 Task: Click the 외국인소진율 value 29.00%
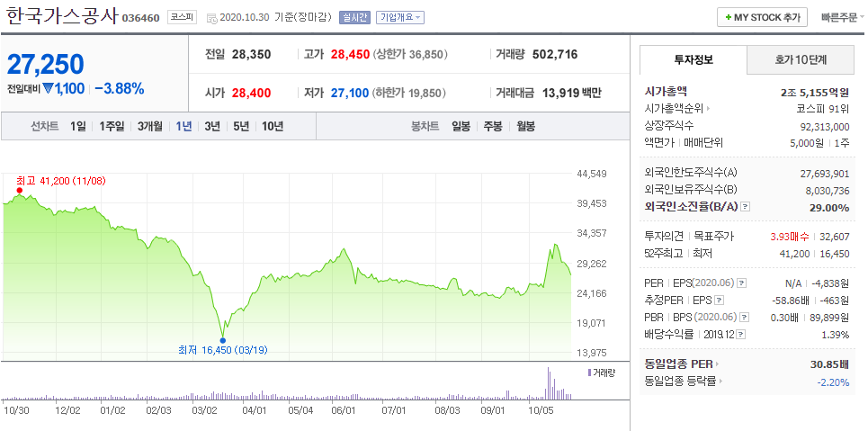pyautogui.click(x=830, y=208)
